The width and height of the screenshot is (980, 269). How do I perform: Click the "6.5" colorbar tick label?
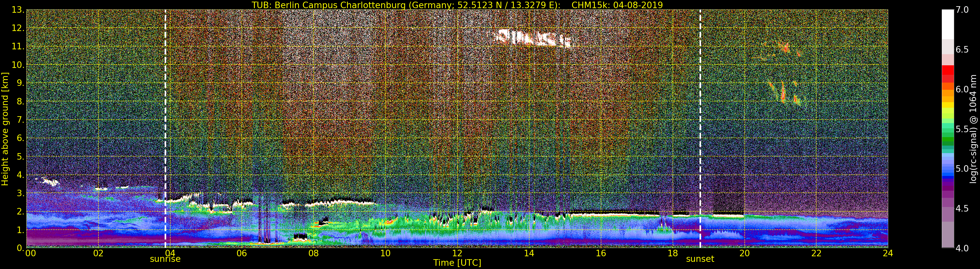point(962,50)
